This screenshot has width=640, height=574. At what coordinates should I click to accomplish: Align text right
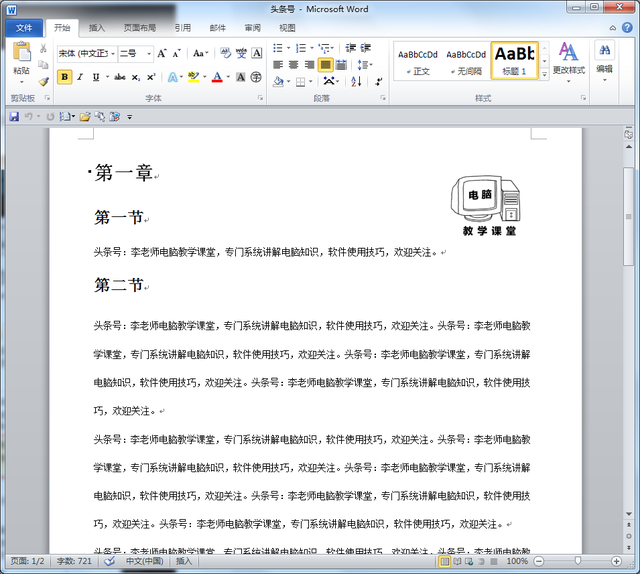click(x=309, y=65)
